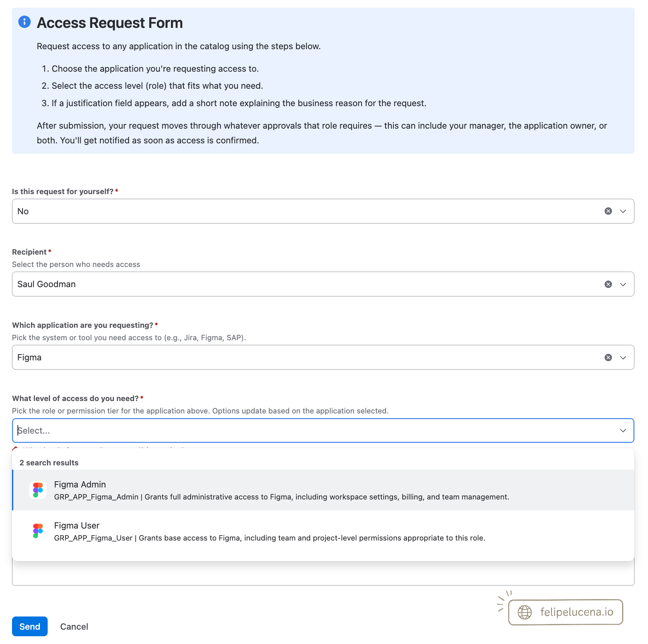
Task: Click the Send button
Action: [30, 627]
